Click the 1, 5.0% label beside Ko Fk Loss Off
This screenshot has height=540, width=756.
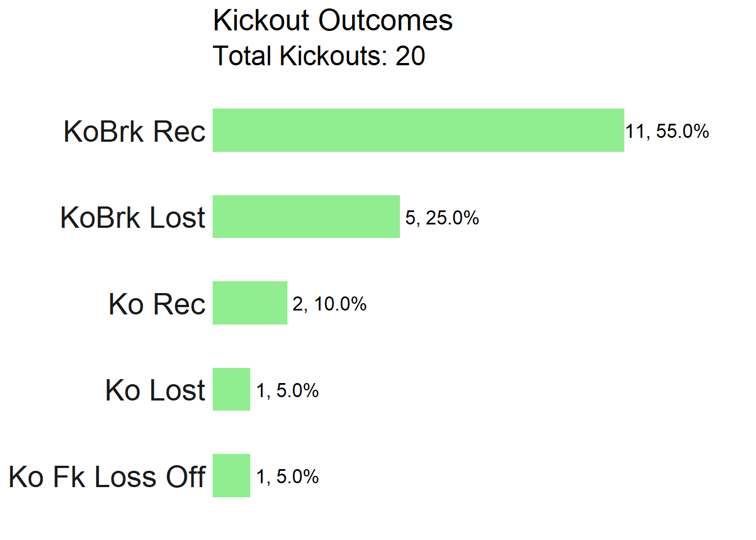287,477
